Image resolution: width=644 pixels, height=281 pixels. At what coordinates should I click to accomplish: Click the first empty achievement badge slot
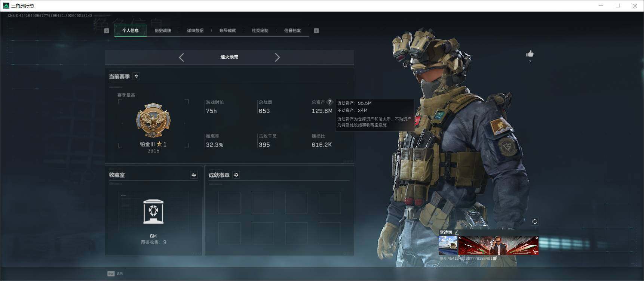point(229,203)
